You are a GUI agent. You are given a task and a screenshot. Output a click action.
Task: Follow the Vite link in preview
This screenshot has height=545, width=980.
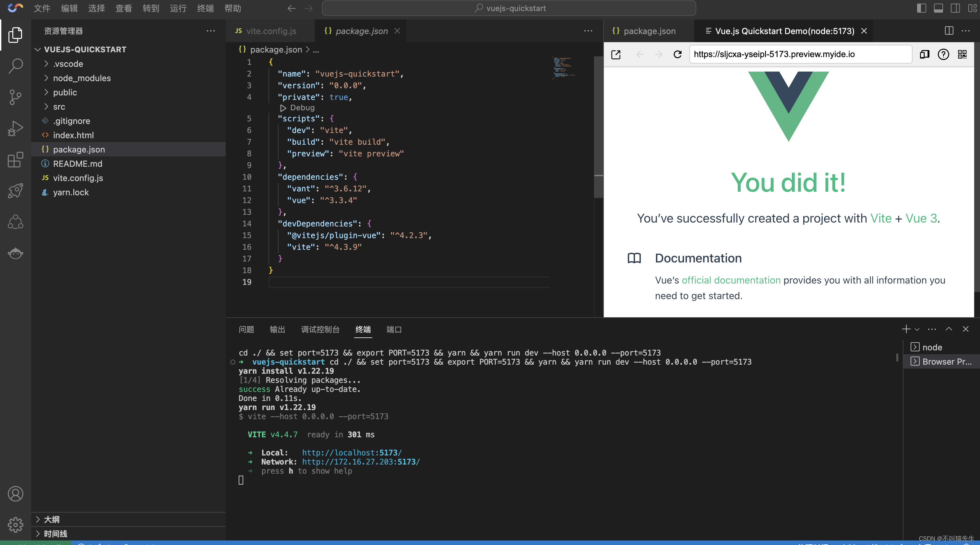click(x=881, y=218)
